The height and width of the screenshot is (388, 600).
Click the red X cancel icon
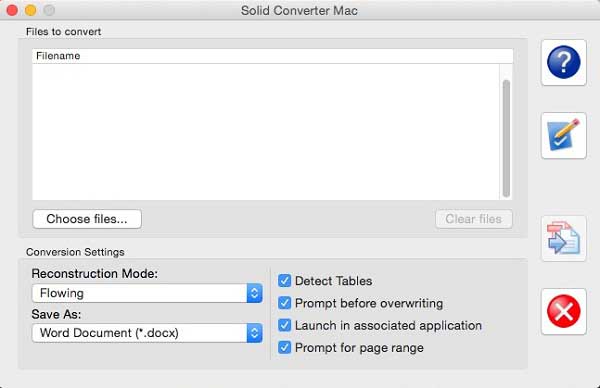[564, 311]
